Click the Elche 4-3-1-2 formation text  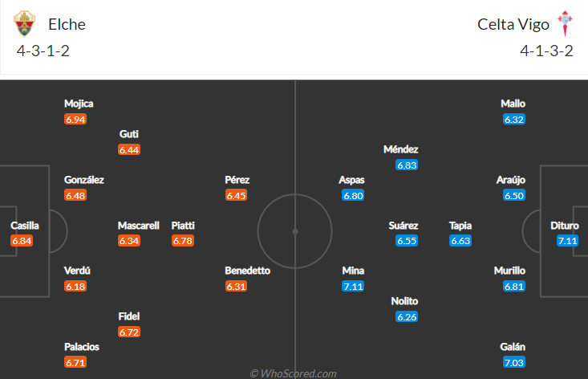tap(43, 51)
